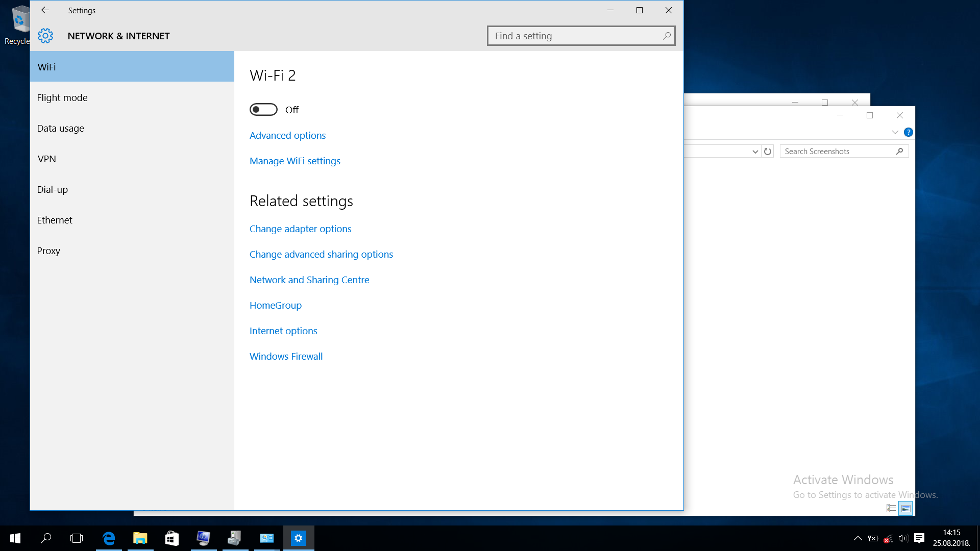Click the Find a setting search box

point(577,36)
